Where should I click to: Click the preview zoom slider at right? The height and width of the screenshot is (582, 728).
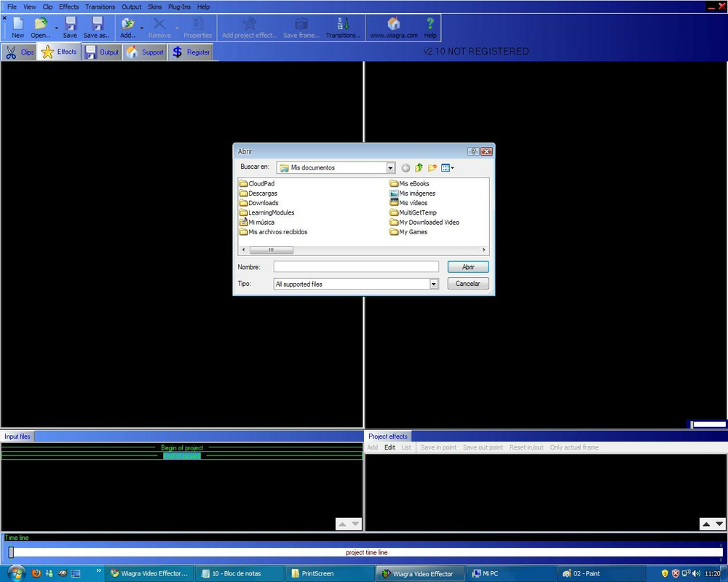click(x=708, y=424)
